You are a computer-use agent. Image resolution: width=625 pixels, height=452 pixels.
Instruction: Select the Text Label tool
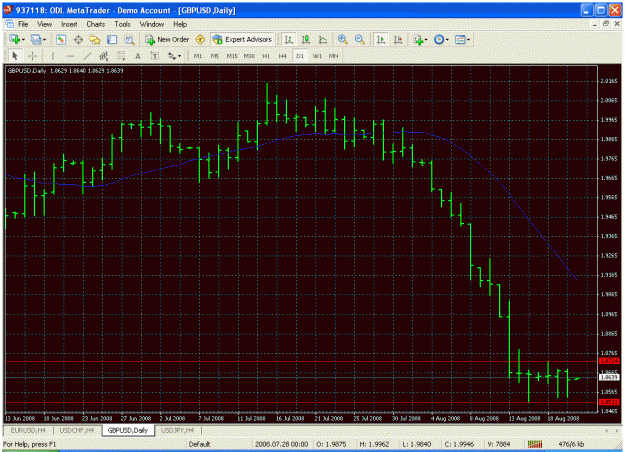[x=155, y=56]
